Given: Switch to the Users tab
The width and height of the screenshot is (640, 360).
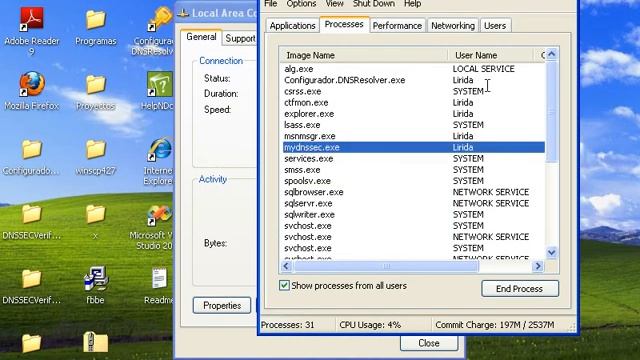Looking at the screenshot, I should [x=495, y=26].
